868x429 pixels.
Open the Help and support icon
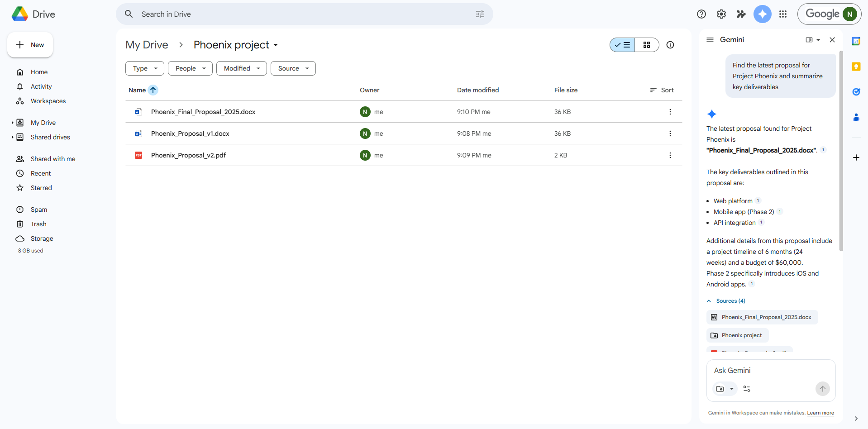(701, 14)
